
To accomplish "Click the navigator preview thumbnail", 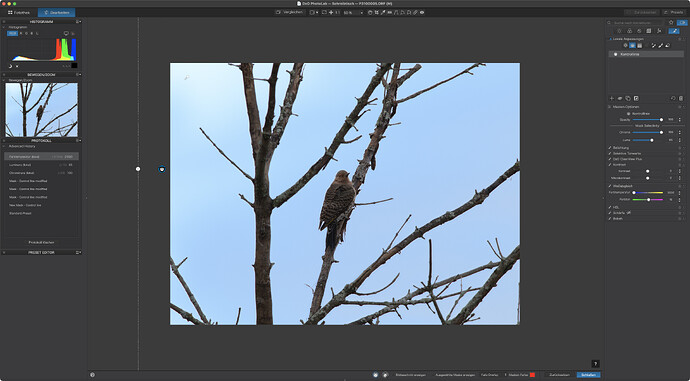I will tap(41, 110).
